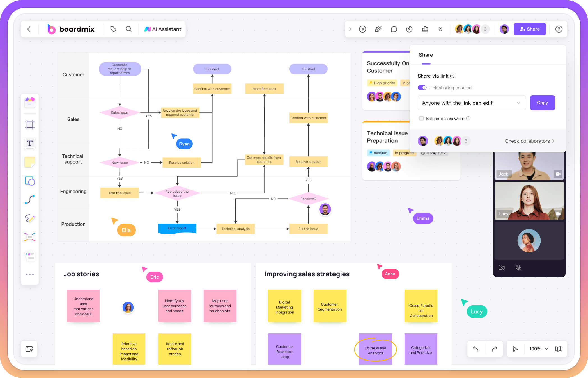The height and width of the screenshot is (378, 588).
Task: Click the Copy button for share link
Action: (x=542, y=103)
